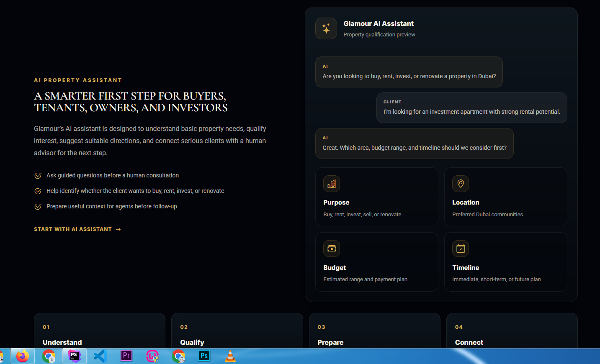Select the Purpose card
Image resolution: width=600 pixels, height=364 pixels.
tap(377, 197)
